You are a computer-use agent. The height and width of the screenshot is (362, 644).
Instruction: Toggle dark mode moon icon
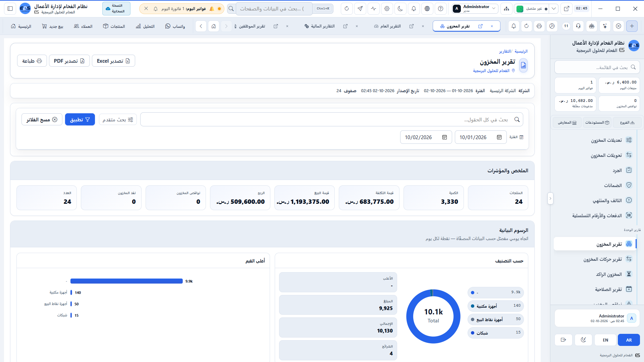400,9
